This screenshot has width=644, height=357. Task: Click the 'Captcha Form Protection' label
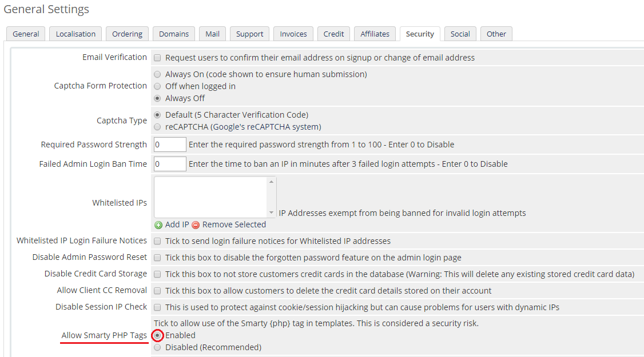(x=100, y=86)
